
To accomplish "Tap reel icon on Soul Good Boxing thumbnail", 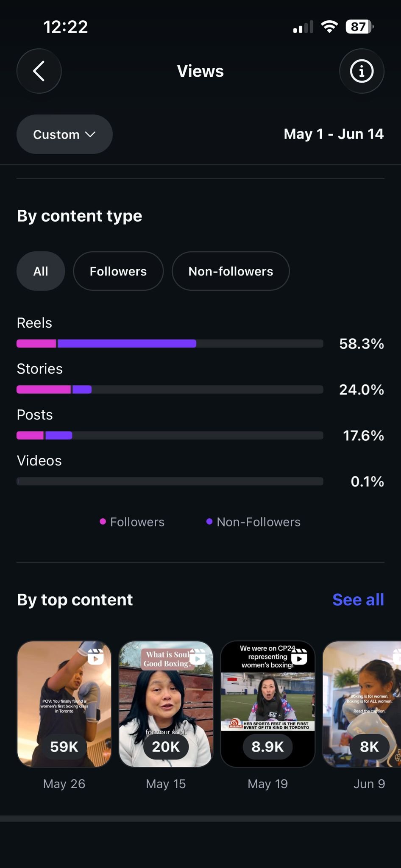I will (198, 657).
